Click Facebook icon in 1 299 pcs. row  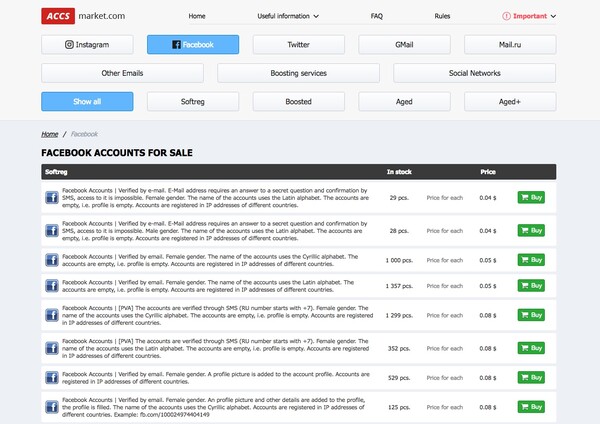pyautogui.click(x=52, y=315)
